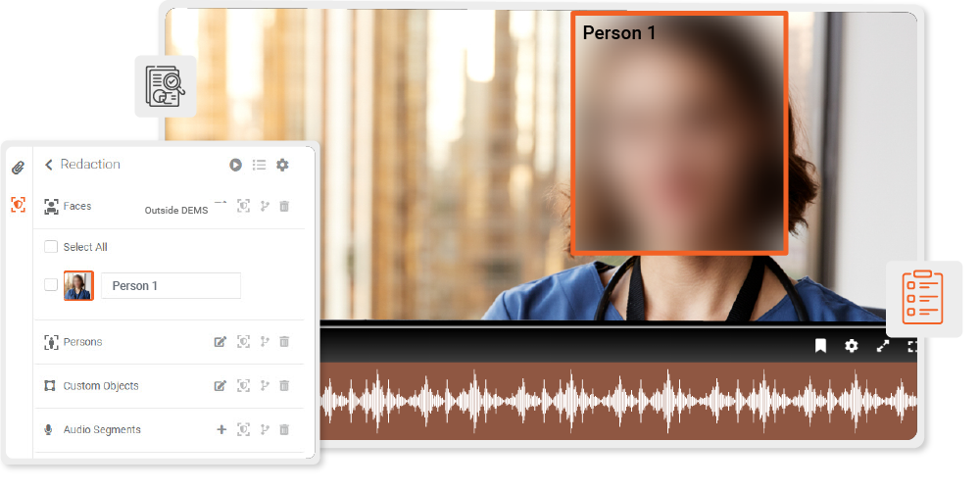This screenshot has height=490, width=980.
Task: Open the list view icon in Redaction header
Action: click(x=260, y=165)
